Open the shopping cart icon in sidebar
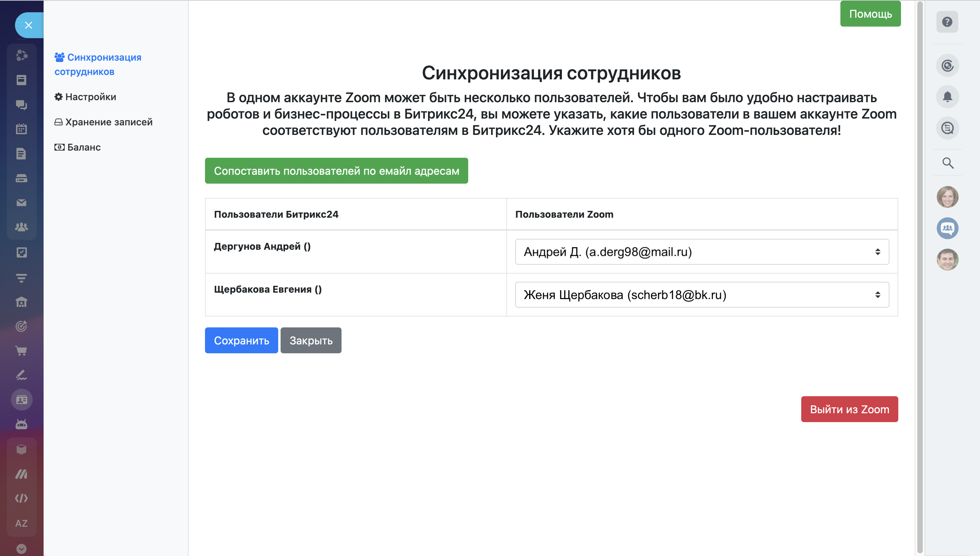Screen dimensions: 980x556 click(21, 351)
